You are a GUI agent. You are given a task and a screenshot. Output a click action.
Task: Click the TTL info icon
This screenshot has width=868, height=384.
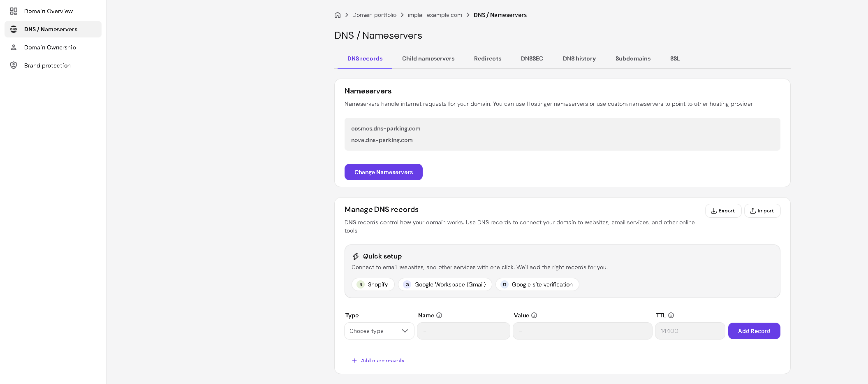671,315
